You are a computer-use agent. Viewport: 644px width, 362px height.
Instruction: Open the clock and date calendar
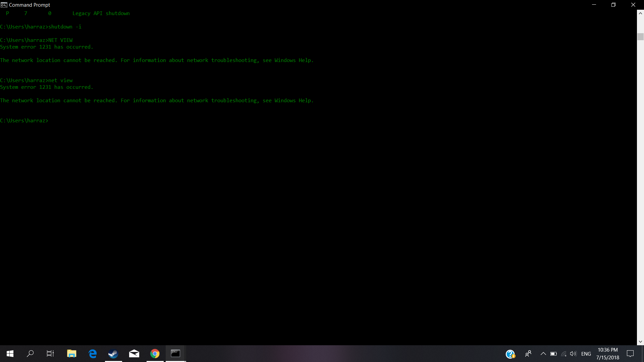(607, 354)
